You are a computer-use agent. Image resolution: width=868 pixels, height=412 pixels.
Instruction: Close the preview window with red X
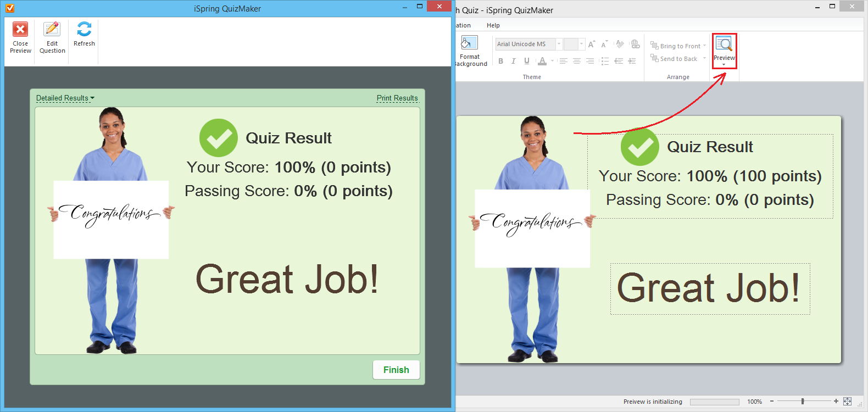pyautogui.click(x=439, y=6)
